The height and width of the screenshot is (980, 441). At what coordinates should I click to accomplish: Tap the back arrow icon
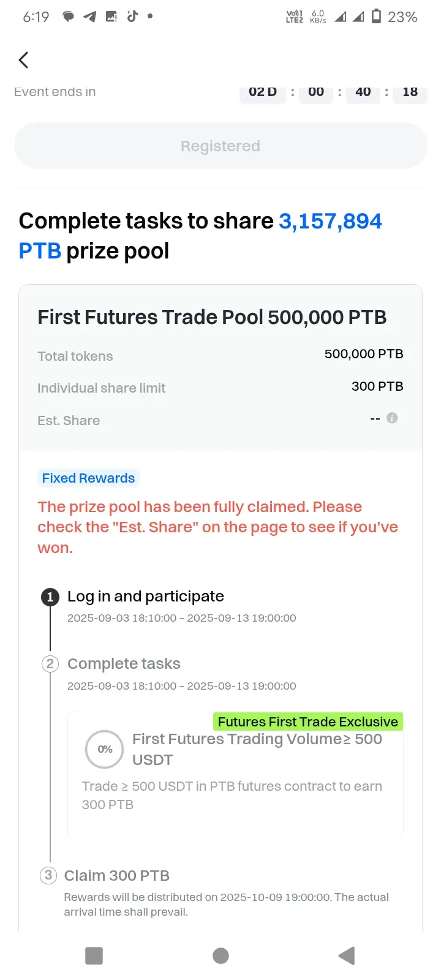click(x=23, y=60)
